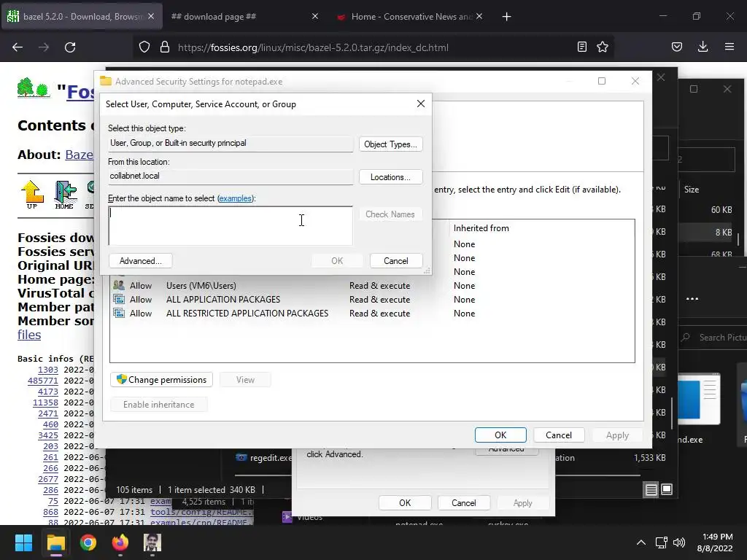Image resolution: width=747 pixels, height=560 pixels.
Task: Close the Select User dialog with X
Action: [x=421, y=104]
